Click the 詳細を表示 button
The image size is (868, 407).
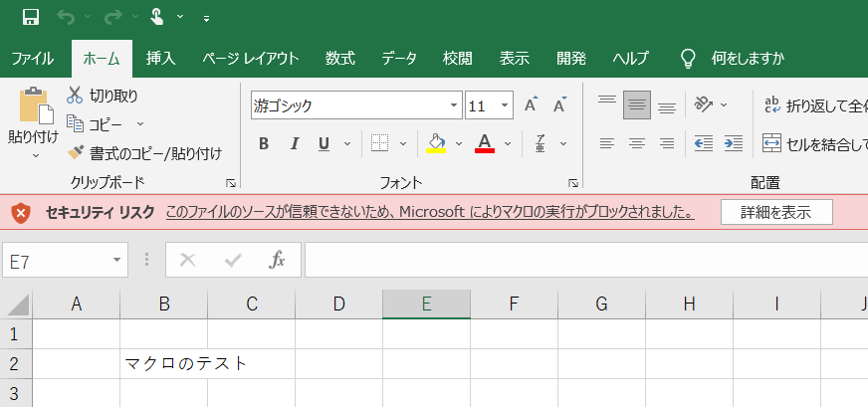point(776,212)
